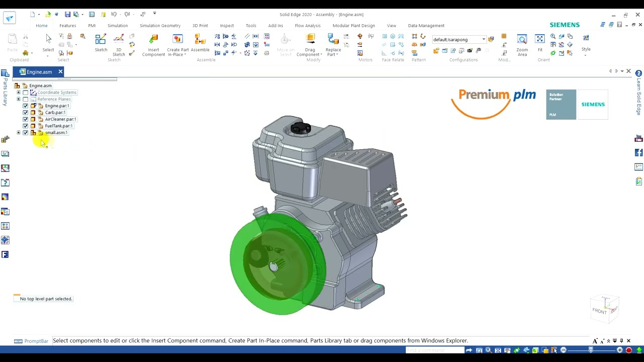Screen dimensions: 644x362
Task: Click the zoom in plus icon in status bar
Action: click(620, 350)
